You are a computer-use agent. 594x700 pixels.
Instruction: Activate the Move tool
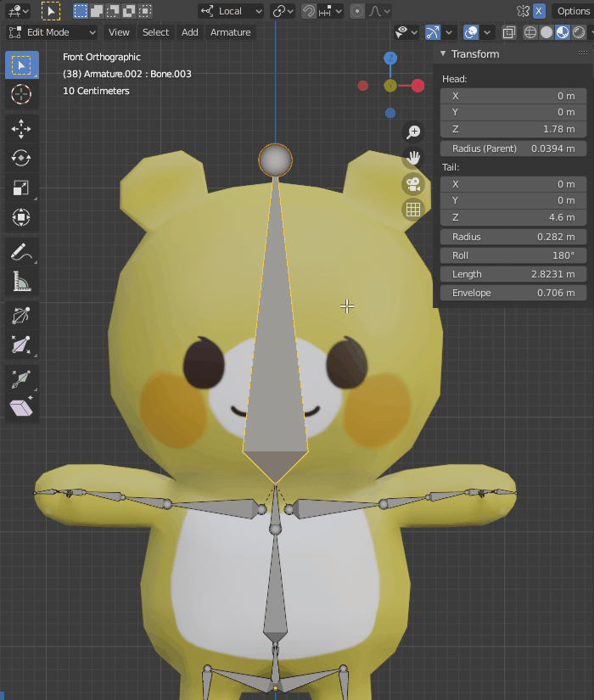click(x=21, y=129)
